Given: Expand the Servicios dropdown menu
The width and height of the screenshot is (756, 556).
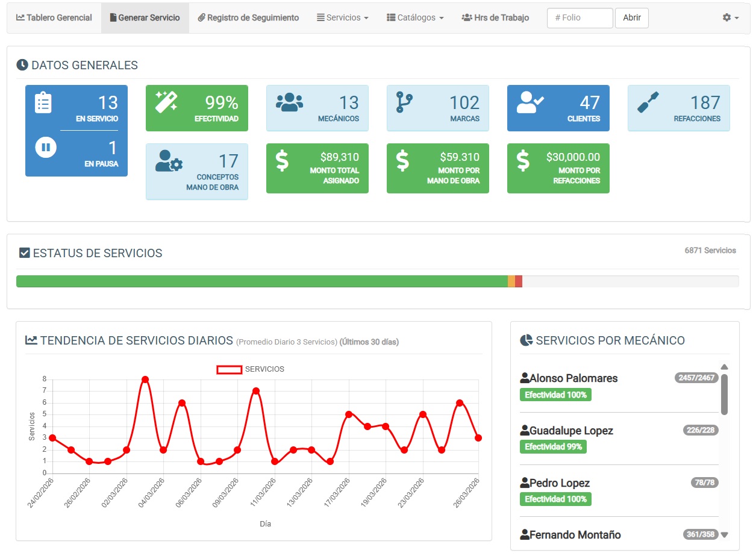Looking at the screenshot, I should (342, 18).
